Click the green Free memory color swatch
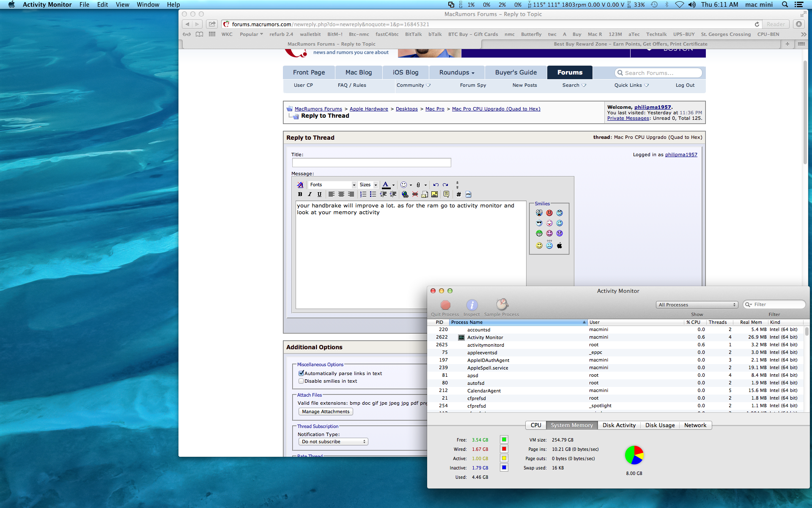 pyautogui.click(x=504, y=439)
